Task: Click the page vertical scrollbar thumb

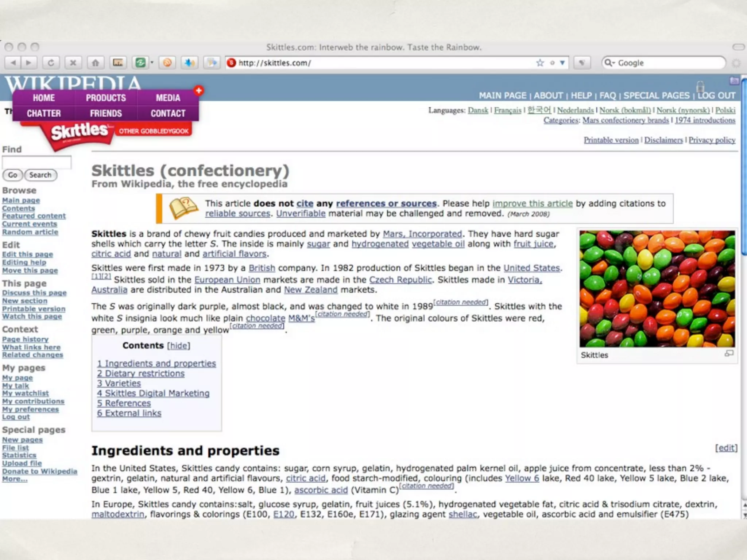Action: pyautogui.click(x=744, y=167)
